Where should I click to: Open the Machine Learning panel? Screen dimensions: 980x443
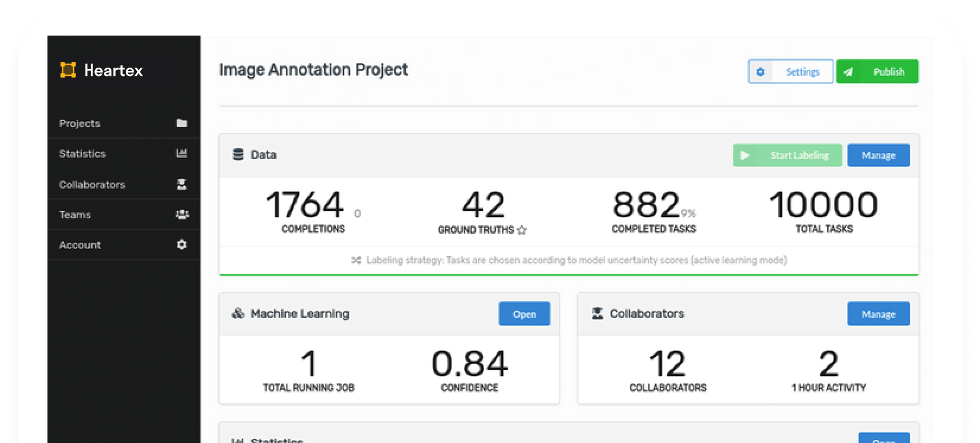pos(524,314)
